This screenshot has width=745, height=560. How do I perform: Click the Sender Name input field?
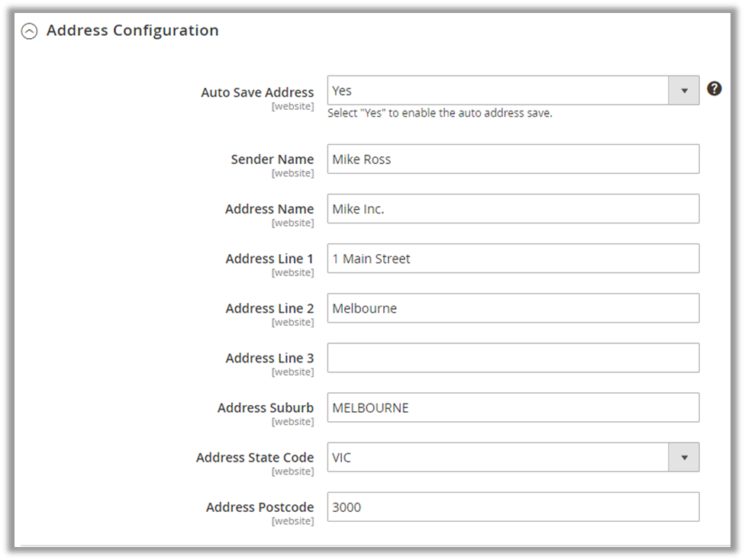pyautogui.click(x=513, y=159)
